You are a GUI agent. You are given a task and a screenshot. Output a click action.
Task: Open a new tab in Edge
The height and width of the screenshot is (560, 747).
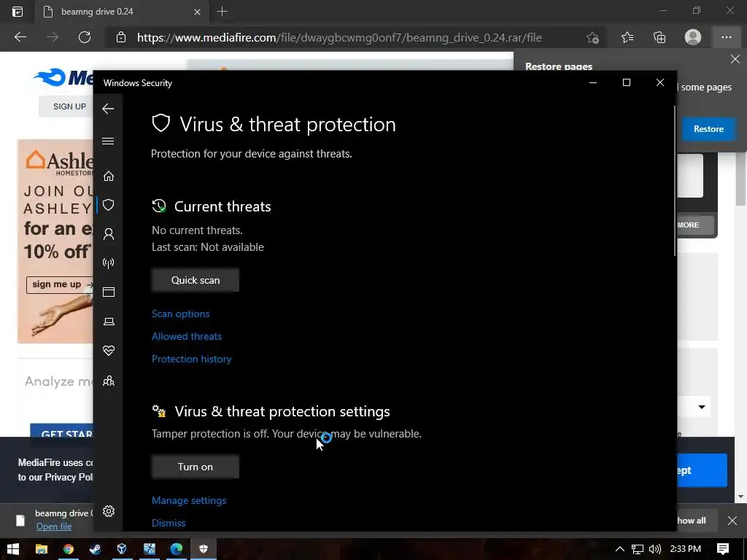click(x=222, y=12)
